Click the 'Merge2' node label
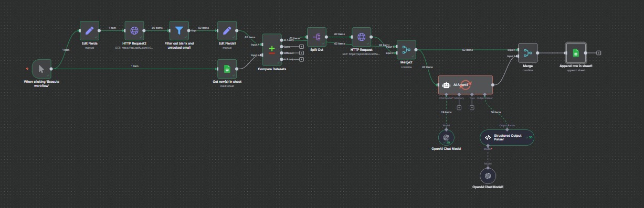The width and height of the screenshot is (644, 208). pos(407,62)
